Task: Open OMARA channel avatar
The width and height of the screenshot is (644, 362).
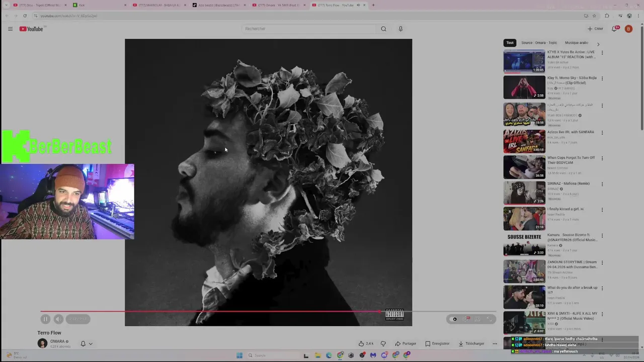Action: (x=42, y=343)
